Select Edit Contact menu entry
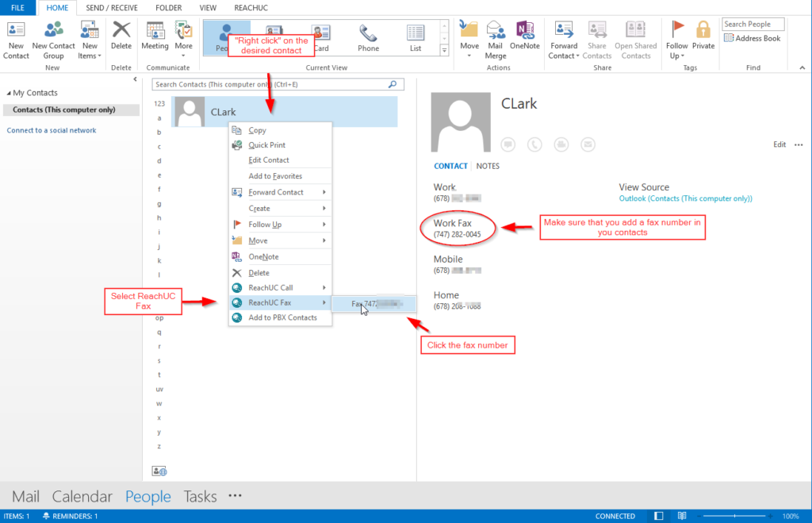This screenshot has width=812, height=523. (280, 160)
